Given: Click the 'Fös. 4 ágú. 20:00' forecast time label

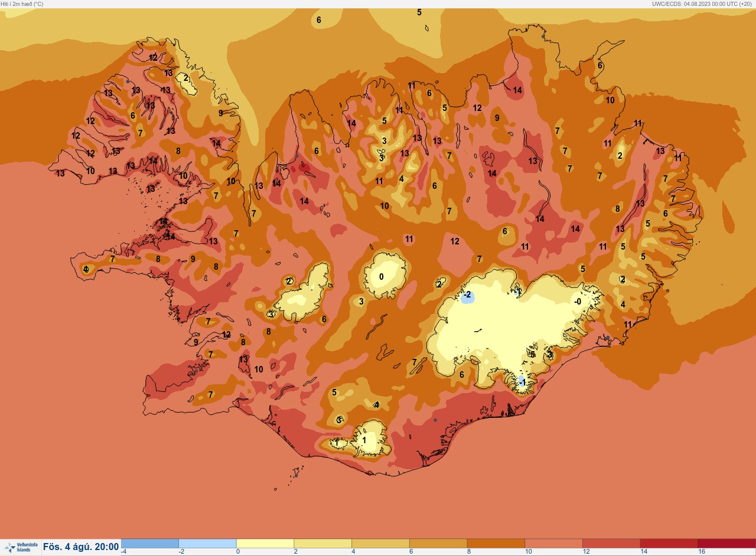Looking at the screenshot, I should point(81,547).
